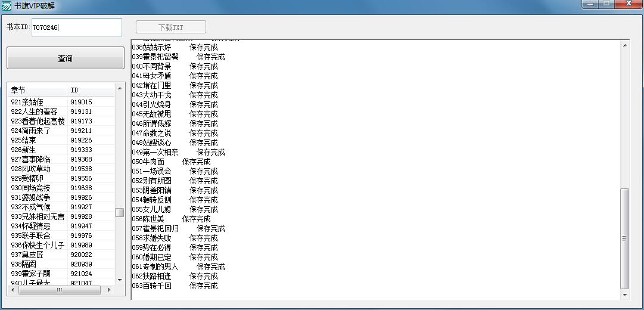The height and width of the screenshot is (310, 644).
Task: Sort by the 章节 column header
Action: (37, 90)
